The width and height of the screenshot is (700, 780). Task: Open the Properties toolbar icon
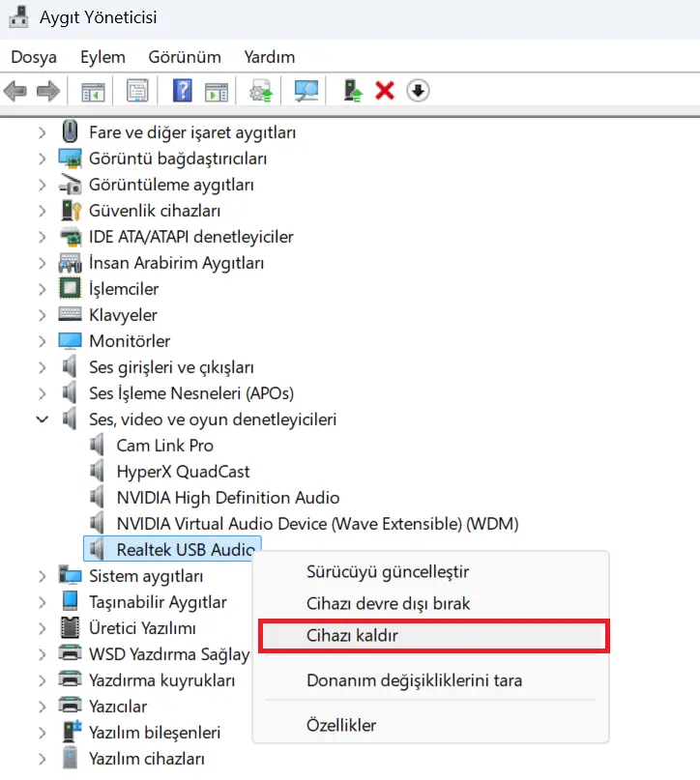coord(137,91)
